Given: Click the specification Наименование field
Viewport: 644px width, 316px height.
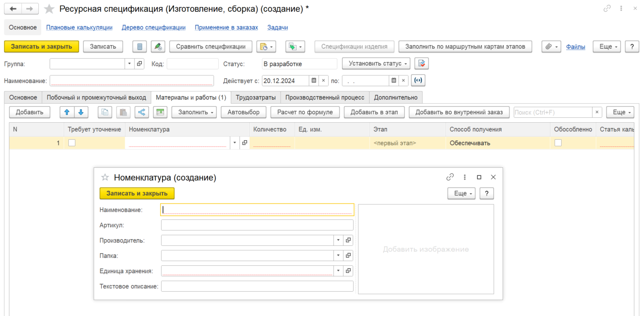Looking at the screenshot, I should click(x=132, y=81).
